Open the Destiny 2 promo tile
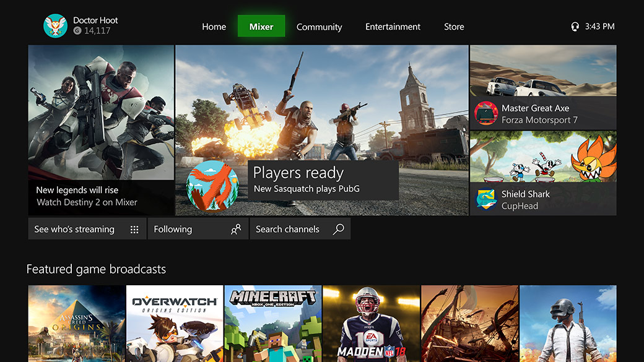644x362 pixels. pos(101,130)
